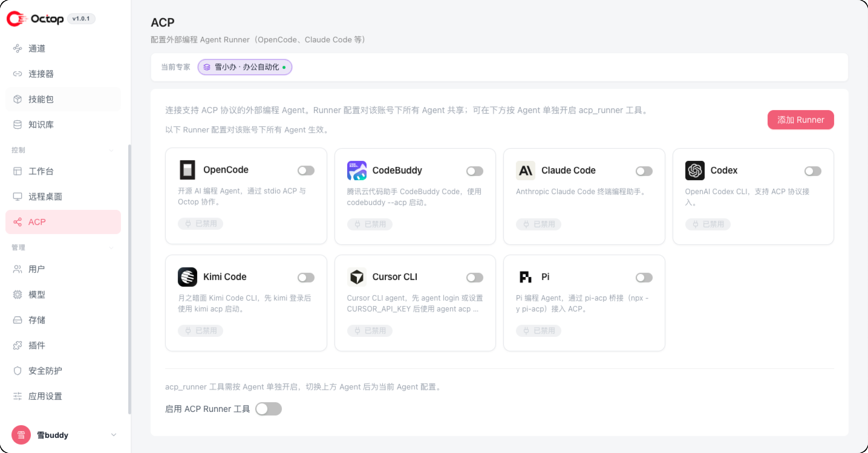The width and height of the screenshot is (868, 453).
Task: Click the Pi runner logo icon
Action: click(x=526, y=277)
